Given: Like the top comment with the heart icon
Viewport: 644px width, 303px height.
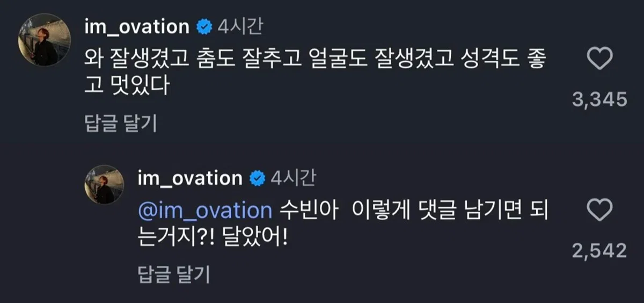Looking at the screenshot, I should 600,58.
